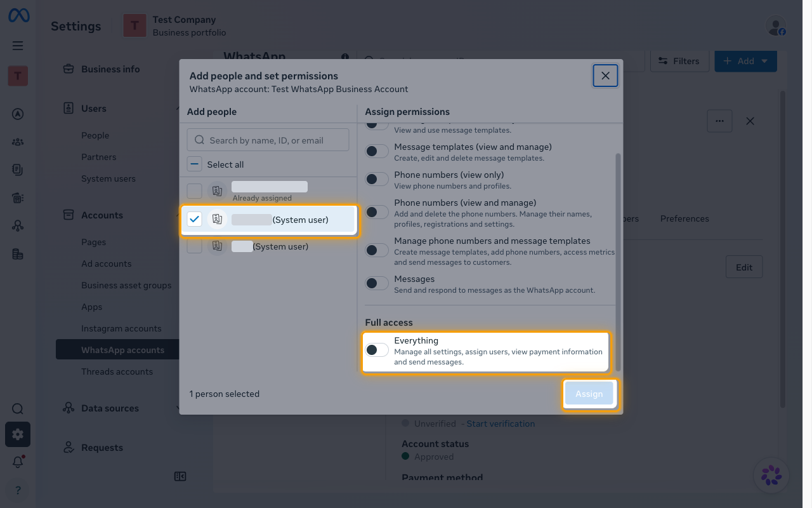Open the compass-shaped icon in left rail

click(18, 114)
